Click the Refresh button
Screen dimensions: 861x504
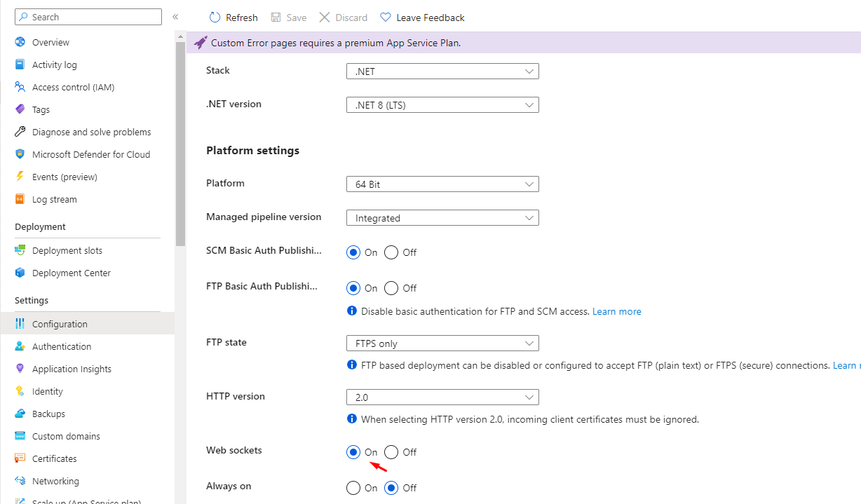pyautogui.click(x=233, y=17)
